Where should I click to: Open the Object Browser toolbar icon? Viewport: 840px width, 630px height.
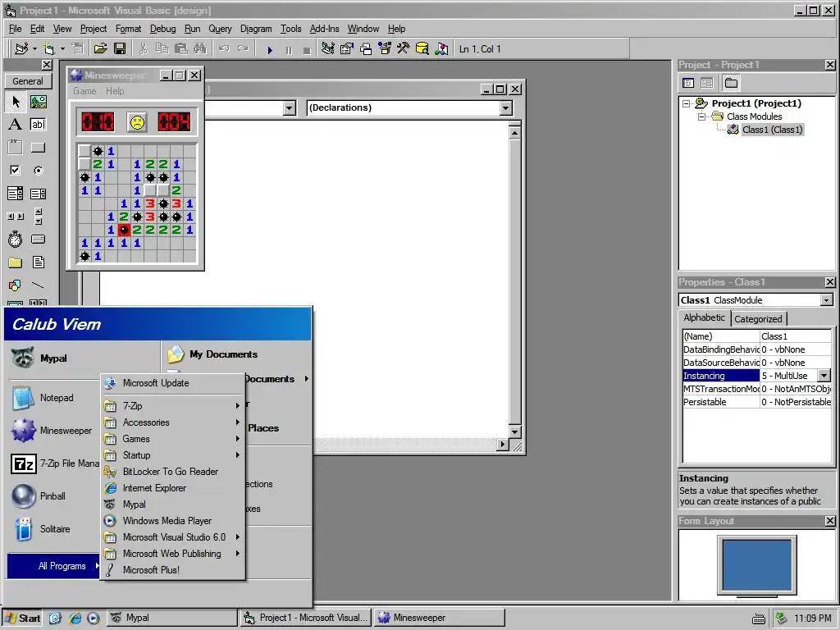coord(385,49)
